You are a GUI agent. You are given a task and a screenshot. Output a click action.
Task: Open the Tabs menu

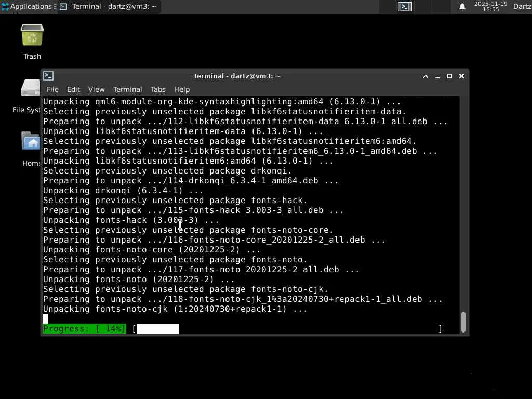pyautogui.click(x=158, y=89)
